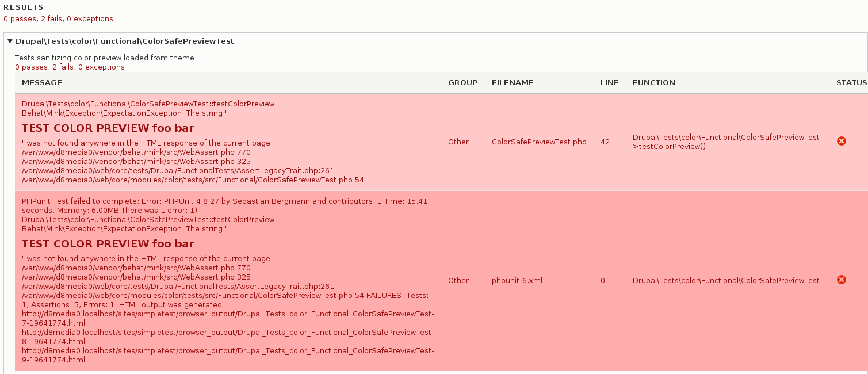Click the MESSAGE column header
Viewport: 868px width, 374px height.
[x=42, y=83]
